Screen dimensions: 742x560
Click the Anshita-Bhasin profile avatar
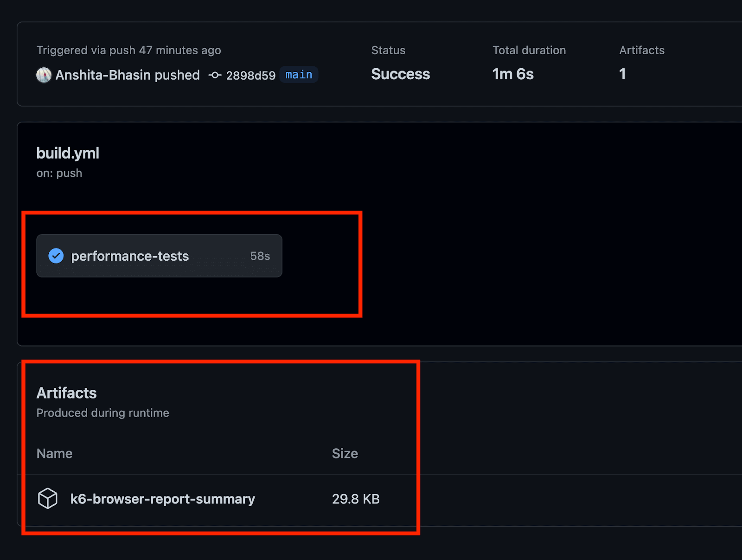43,75
